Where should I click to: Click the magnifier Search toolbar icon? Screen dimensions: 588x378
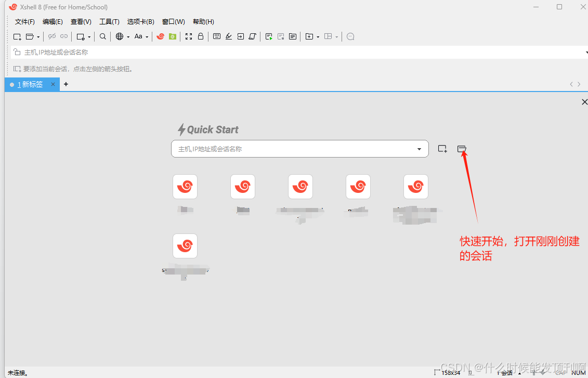[x=103, y=36]
